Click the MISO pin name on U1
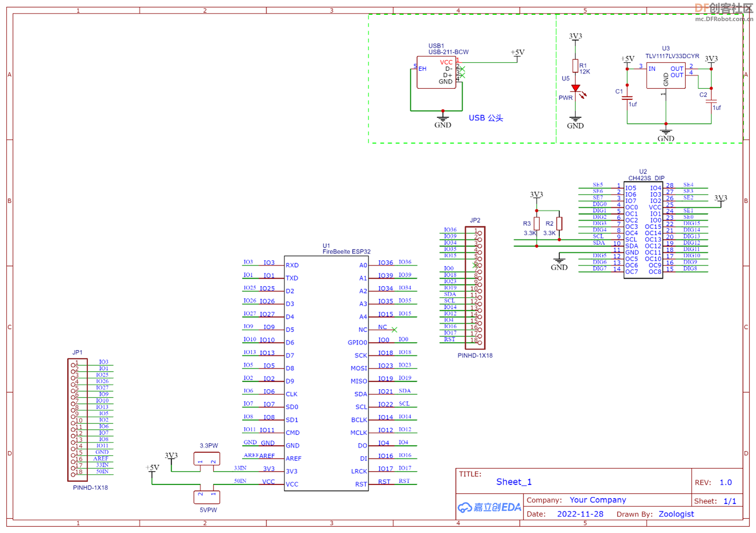The height and width of the screenshot is (533, 756). [x=358, y=381]
